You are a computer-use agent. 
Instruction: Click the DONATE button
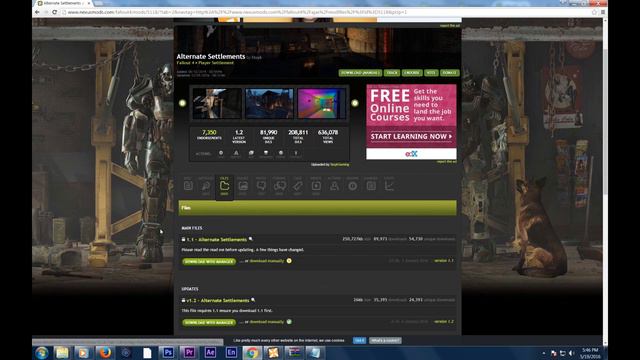coord(449,73)
